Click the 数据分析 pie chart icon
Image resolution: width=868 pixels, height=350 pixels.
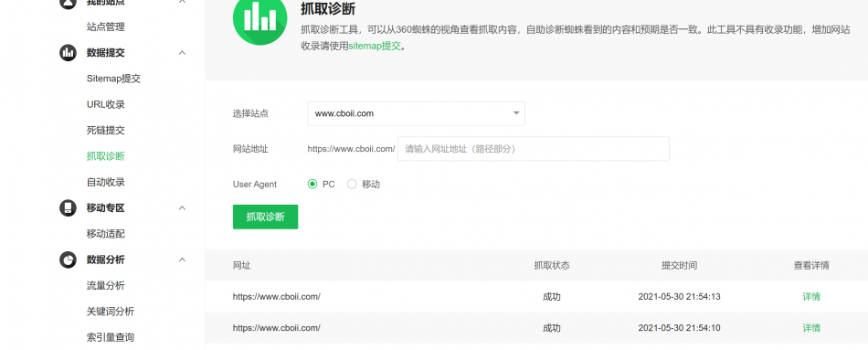(x=69, y=260)
